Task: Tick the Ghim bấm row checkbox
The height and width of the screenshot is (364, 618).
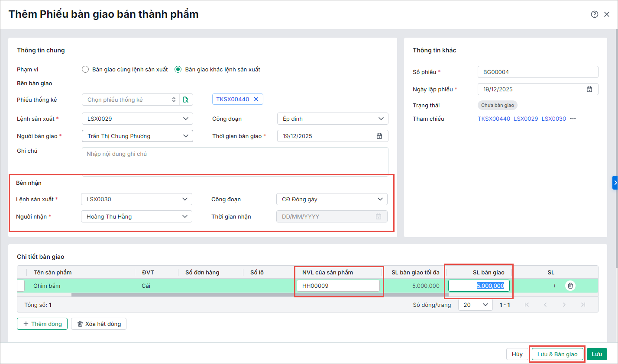Action: coord(21,286)
